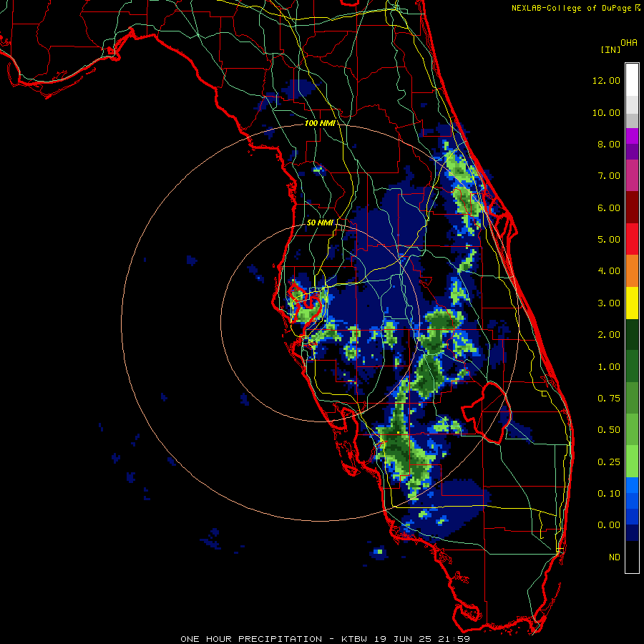Click the 7.00 scale value
This screenshot has height=644, width=644.
click(x=609, y=176)
